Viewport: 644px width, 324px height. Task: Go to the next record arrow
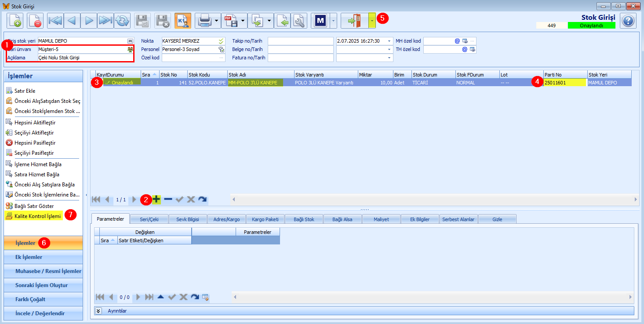point(89,21)
